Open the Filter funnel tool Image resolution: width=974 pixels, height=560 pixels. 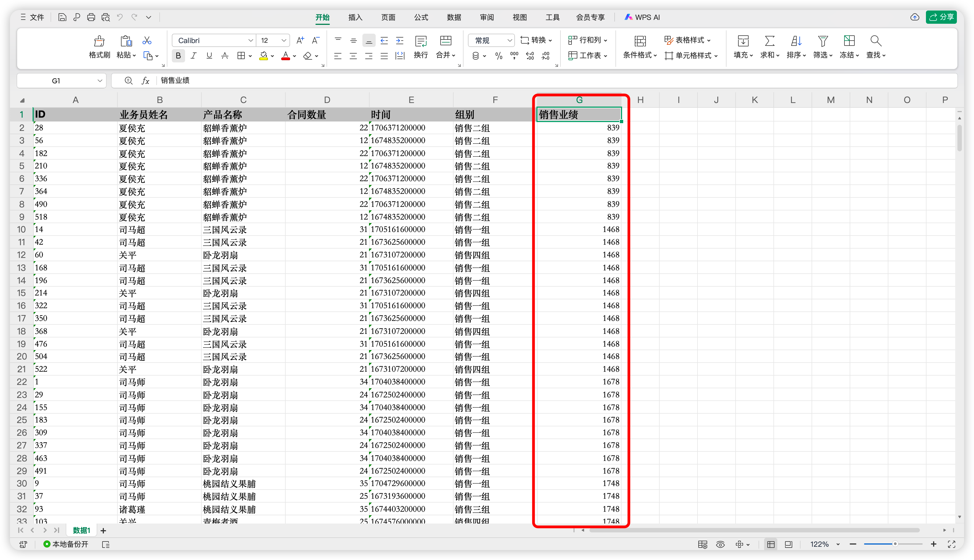[822, 41]
